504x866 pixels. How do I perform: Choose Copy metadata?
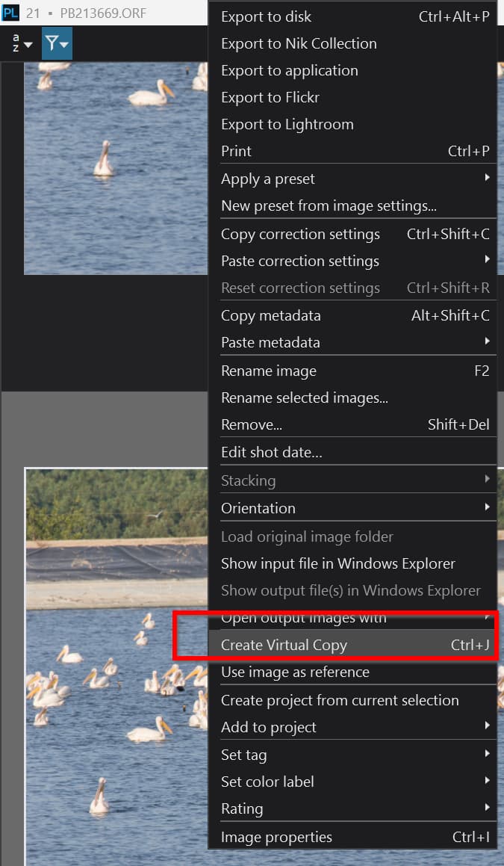coord(271,315)
